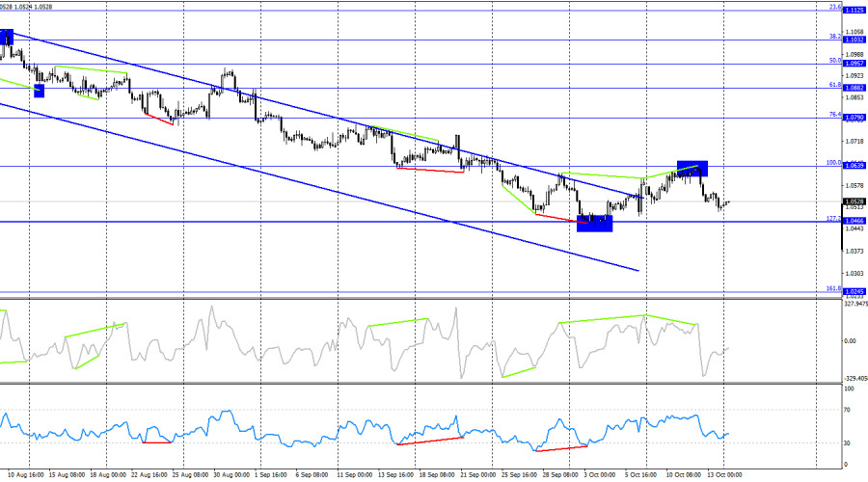The height and width of the screenshot is (482, 868).
Task: Click the 327.9475 oscillator scale value
Action: coord(855,304)
